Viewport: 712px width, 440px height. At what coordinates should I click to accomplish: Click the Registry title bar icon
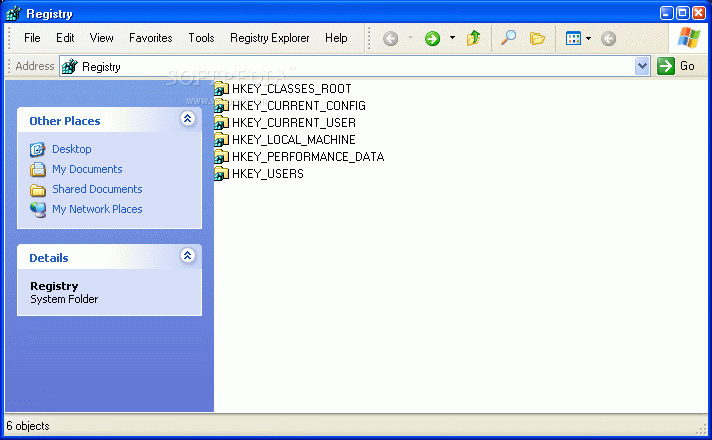click(x=14, y=14)
